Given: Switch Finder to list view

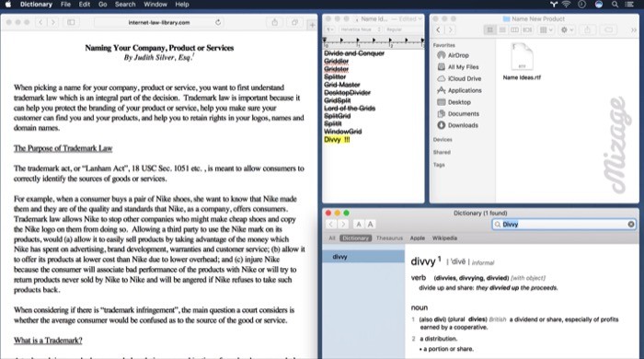Looking at the screenshot, I should 502,29.
